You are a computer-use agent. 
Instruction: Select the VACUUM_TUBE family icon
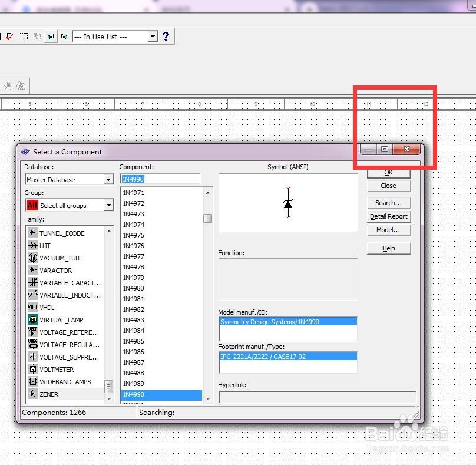(33, 258)
